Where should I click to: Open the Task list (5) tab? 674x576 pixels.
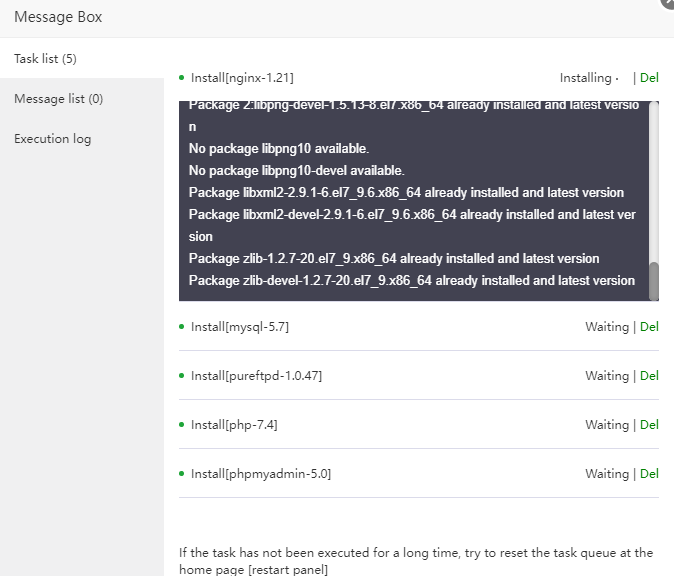[x=82, y=58]
